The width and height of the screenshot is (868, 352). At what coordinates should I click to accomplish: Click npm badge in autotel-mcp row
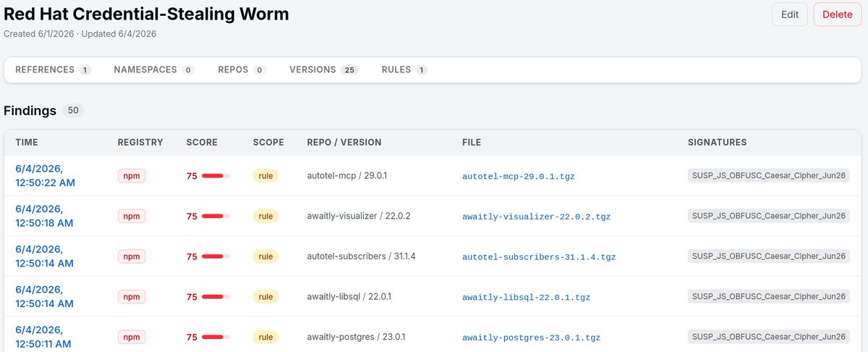pyautogui.click(x=132, y=175)
